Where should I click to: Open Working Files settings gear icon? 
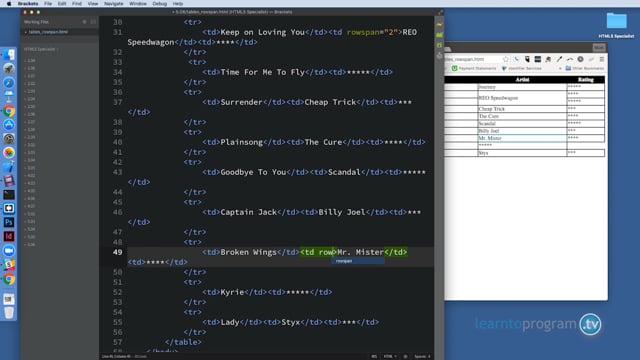[84, 22]
